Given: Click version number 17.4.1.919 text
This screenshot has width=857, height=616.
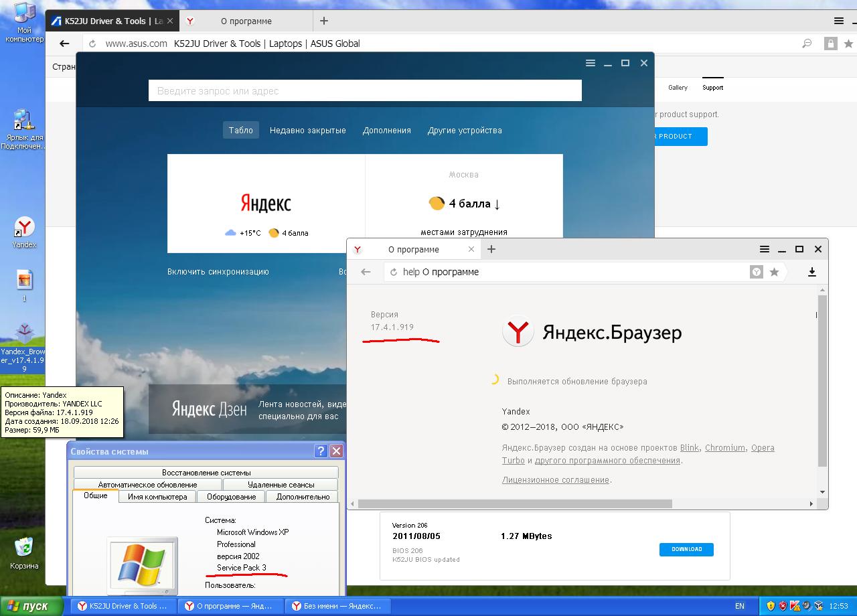Looking at the screenshot, I should (x=392, y=327).
